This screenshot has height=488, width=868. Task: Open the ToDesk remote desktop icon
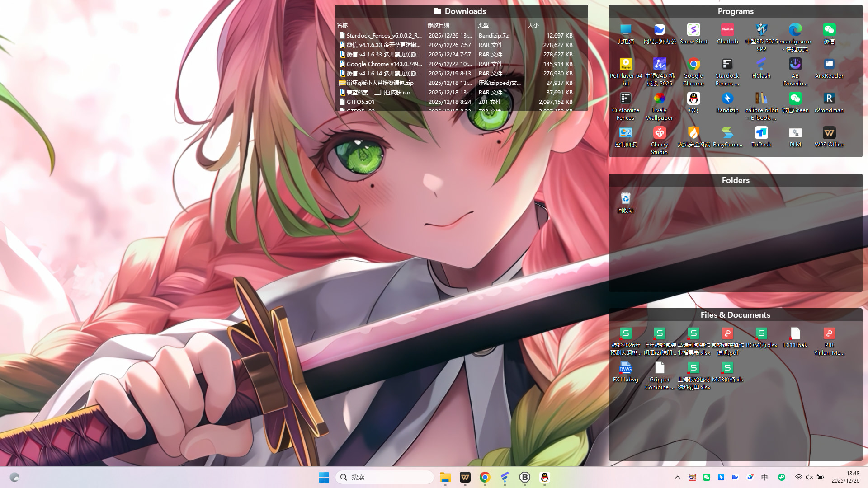click(761, 133)
